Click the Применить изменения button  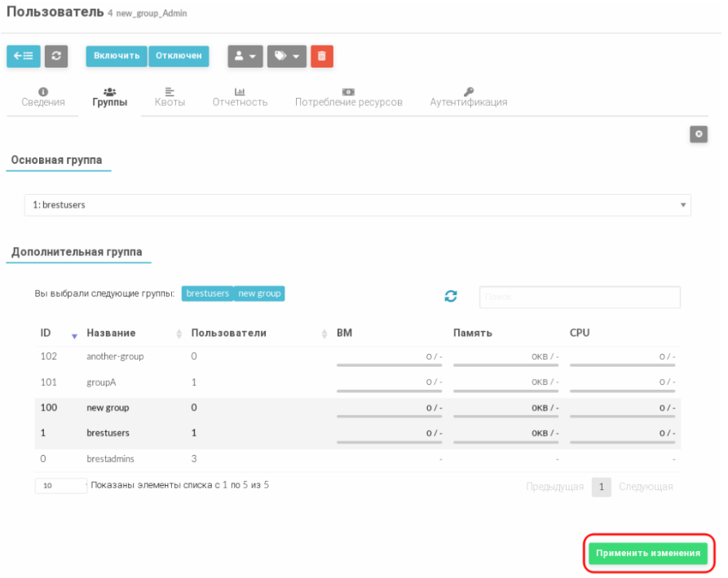648,554
